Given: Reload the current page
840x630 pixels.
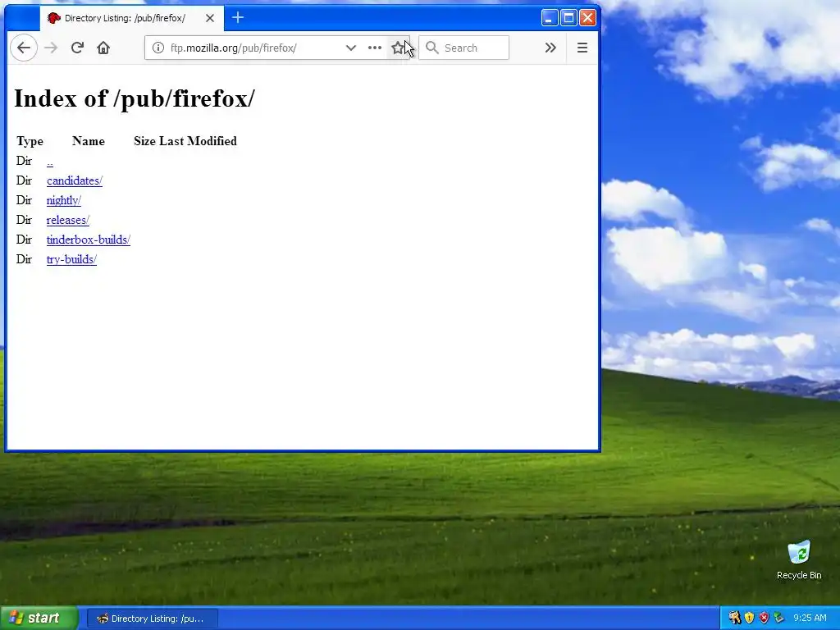Looking at the screenshot, I should [77, 48].
